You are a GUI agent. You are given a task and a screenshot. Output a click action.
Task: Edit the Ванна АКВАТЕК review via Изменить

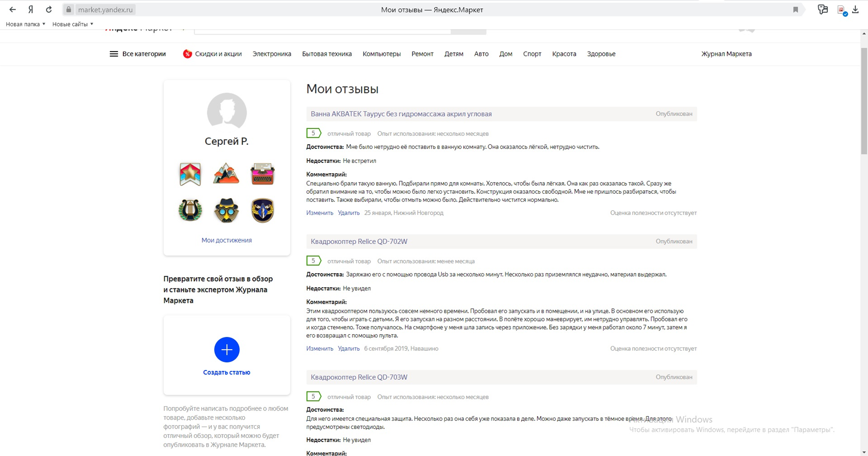(319, 213)
